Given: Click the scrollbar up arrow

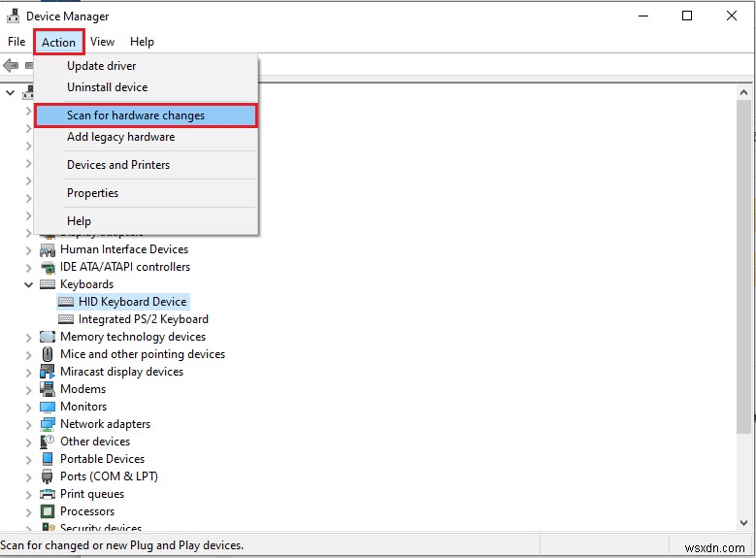Looking at the screenshot, I should coord(744,92).
